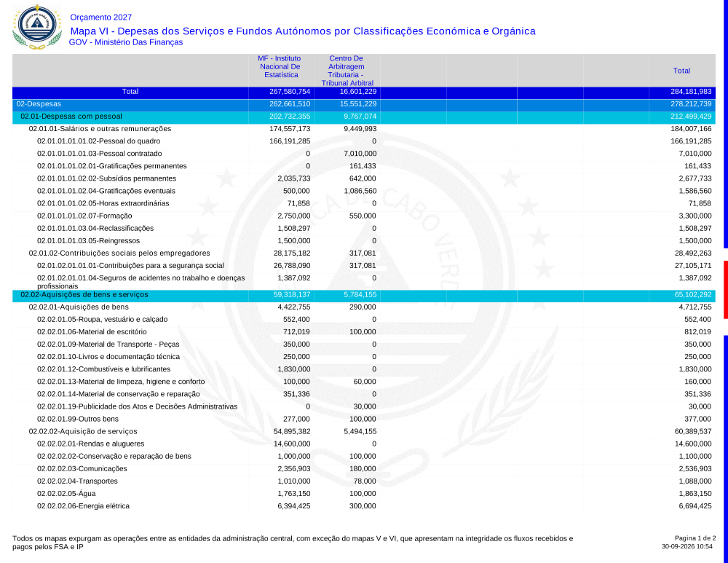Image resolution: width=728 pixels, height=563 pixels.
Task: Click the 'Mapa VI - Depesas dos Serviços' title
Action: pos(303,31)
